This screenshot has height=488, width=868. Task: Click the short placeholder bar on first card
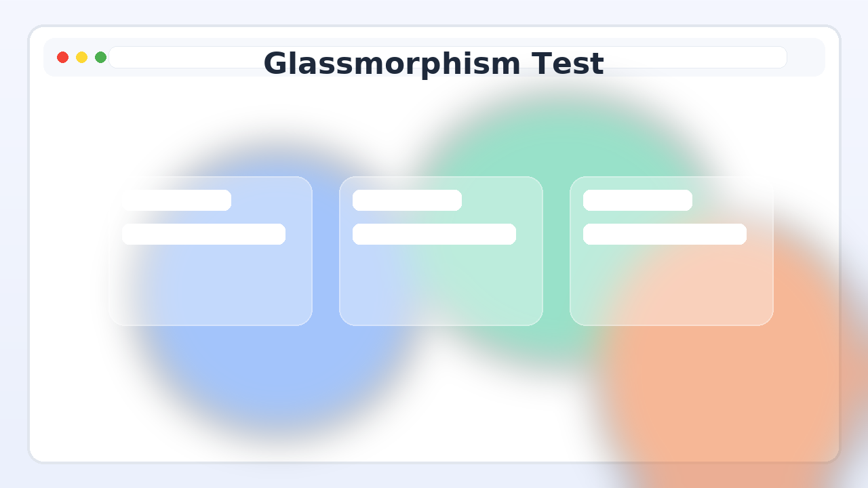click(176, 200)
